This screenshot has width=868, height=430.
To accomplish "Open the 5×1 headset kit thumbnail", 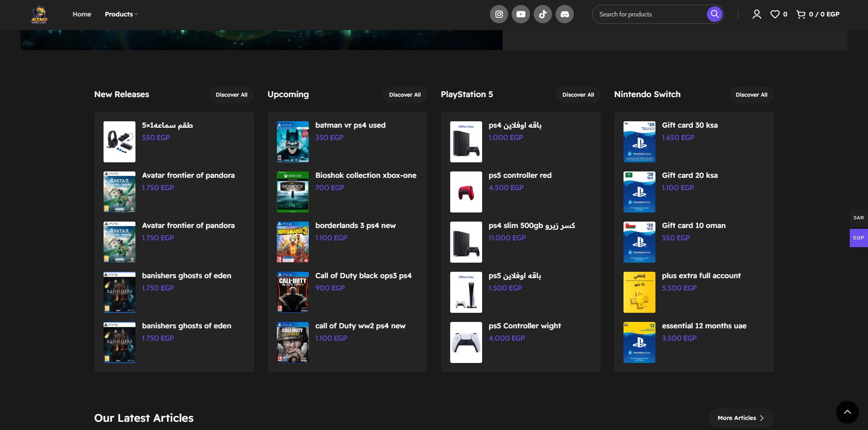I will click(x=120, y=142).
